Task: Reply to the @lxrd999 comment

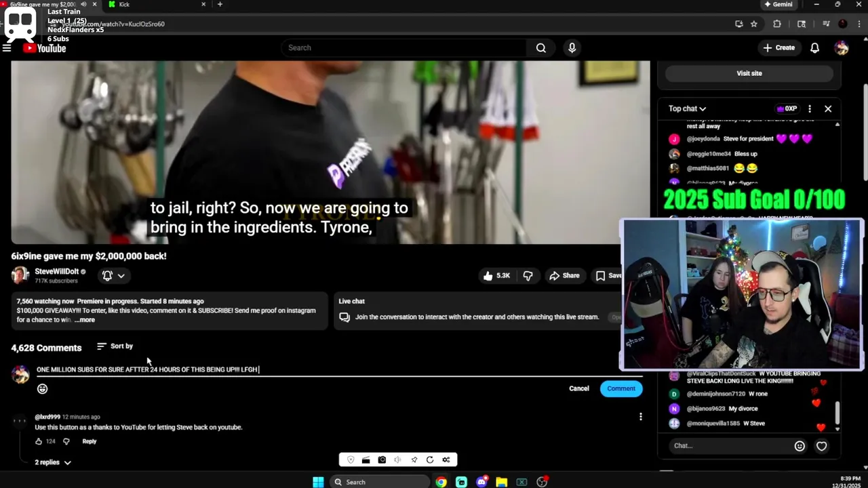Action: point(90,441)
